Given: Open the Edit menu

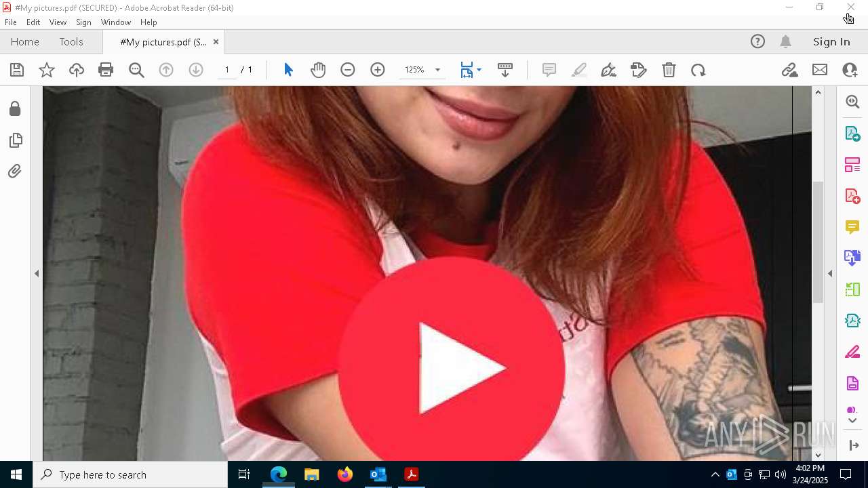Looking at the screenshot, I should (x=33, y=22).
